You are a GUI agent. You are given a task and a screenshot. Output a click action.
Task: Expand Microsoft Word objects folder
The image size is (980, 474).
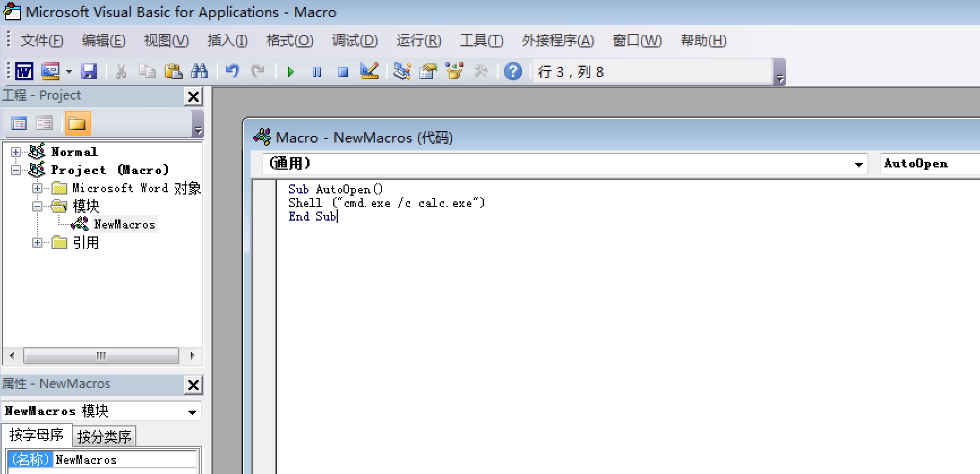coord(37,188)
